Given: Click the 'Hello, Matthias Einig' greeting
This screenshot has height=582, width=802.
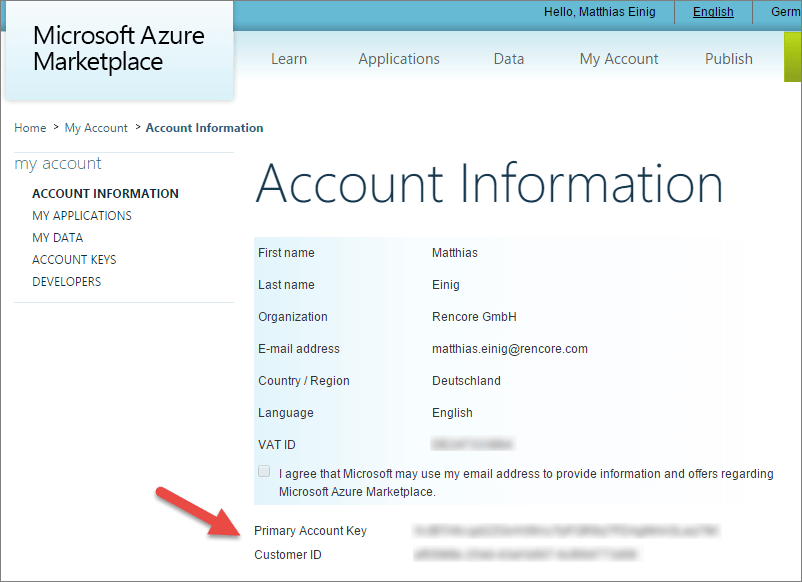Looking at the screenshot, I should pos(599,12).
